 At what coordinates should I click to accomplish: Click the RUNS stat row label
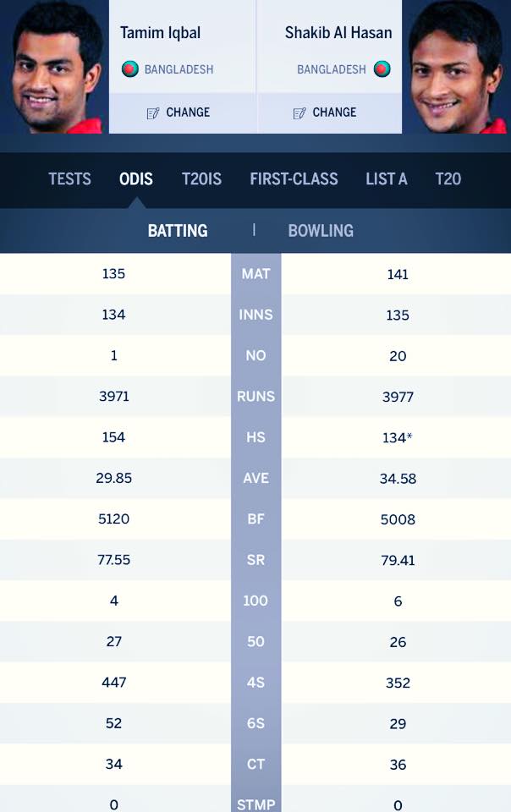tap(255, 396)
